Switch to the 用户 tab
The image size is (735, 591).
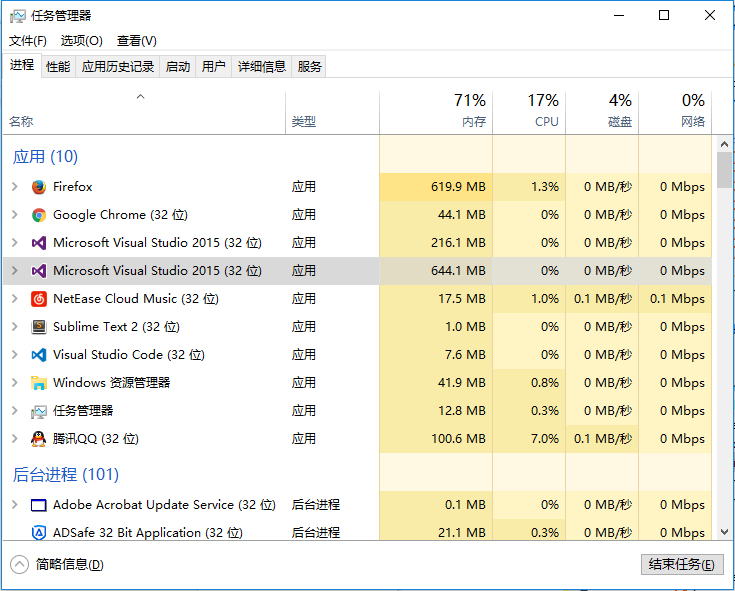213,67
